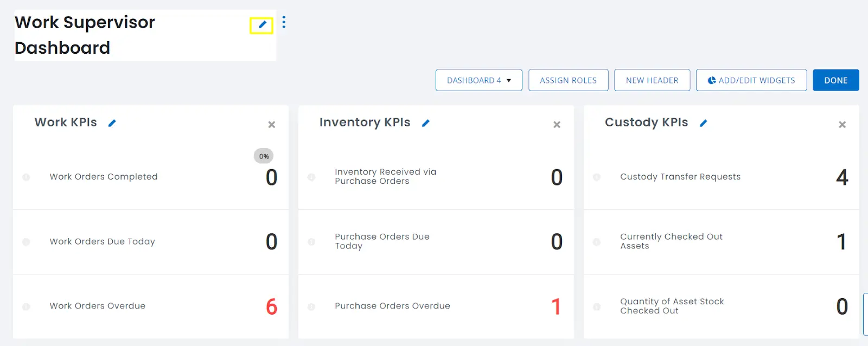The image size is (868, 346).
Task: Click the Work KPIs heading
Action: tap(66, 123)
